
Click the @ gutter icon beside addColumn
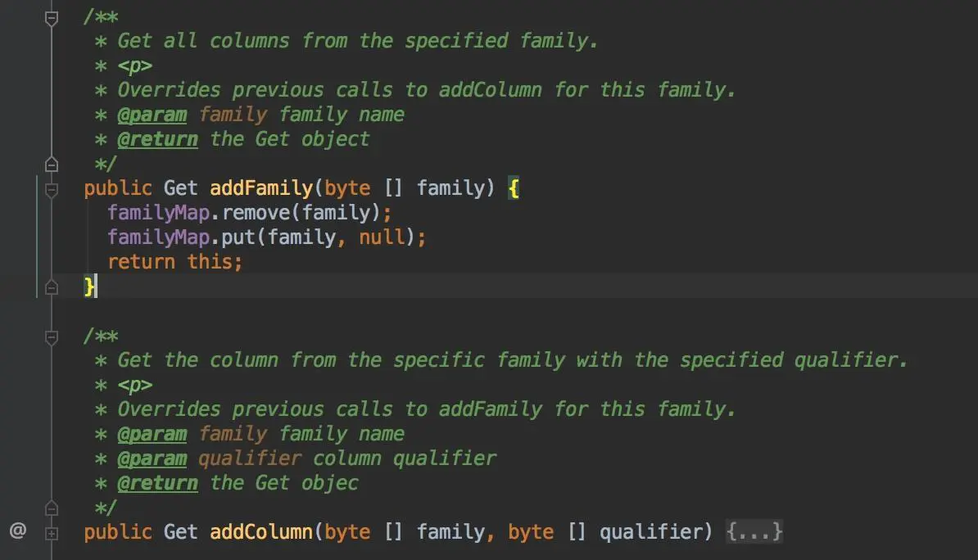18,531
